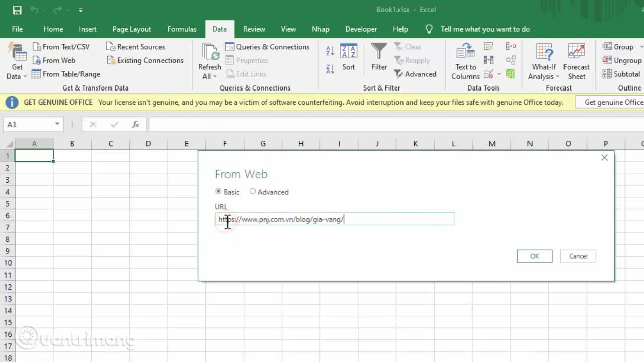Expand Data Validation dropdown arrow
Image resolution: width=644 pixels, height=362 pixels.
click(499, 74)
